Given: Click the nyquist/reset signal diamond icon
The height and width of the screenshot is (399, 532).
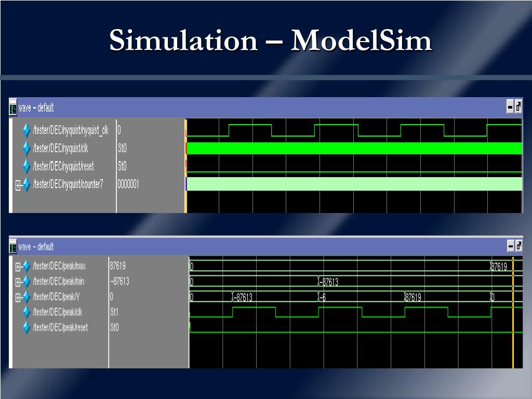Looking at the screenshot, I should [x=27, y=166].
